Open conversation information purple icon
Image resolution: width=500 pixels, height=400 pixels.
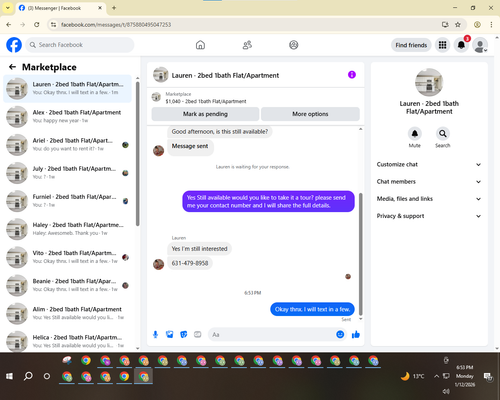click(x=352, y=75)
